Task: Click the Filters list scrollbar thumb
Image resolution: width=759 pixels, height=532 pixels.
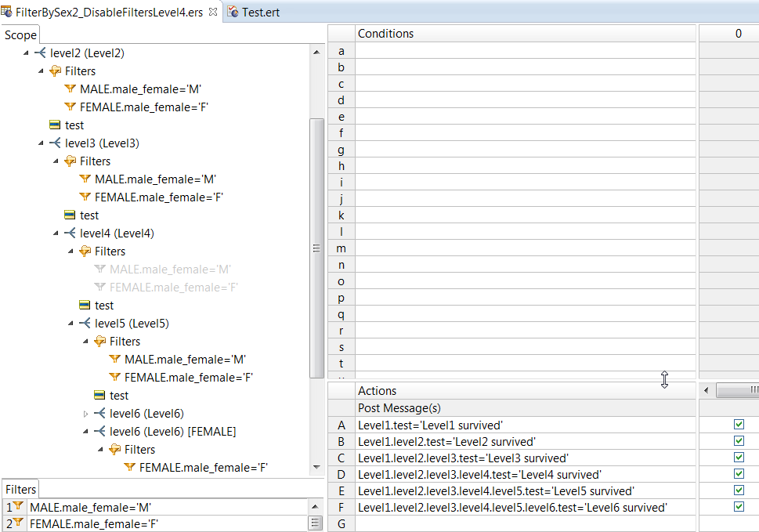Action: pyautogui.click(x=315, y=523)
